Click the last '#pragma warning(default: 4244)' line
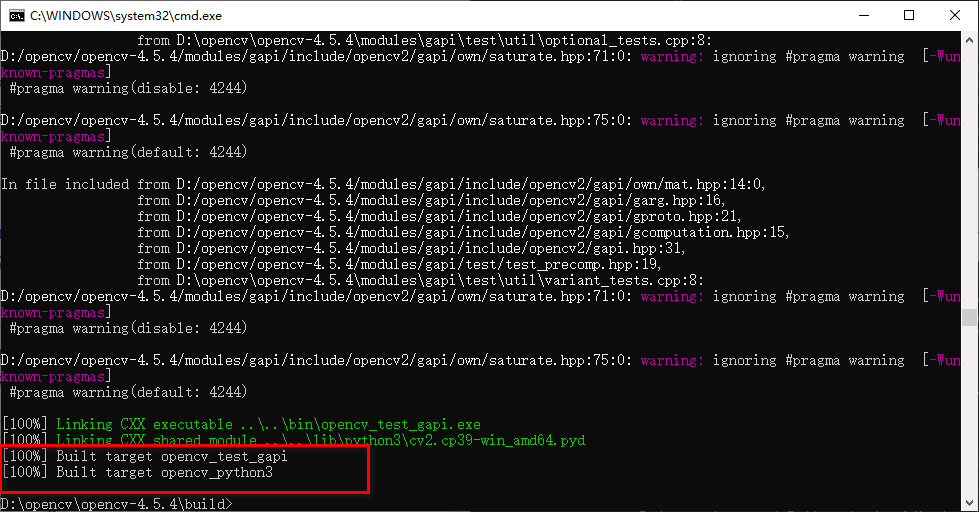 point(129,392)
